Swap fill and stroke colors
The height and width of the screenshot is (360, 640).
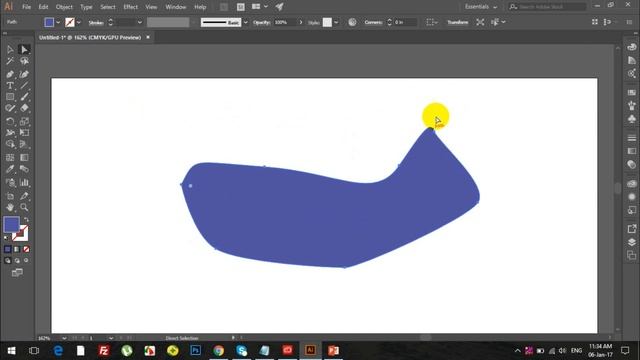pos(26,220)
